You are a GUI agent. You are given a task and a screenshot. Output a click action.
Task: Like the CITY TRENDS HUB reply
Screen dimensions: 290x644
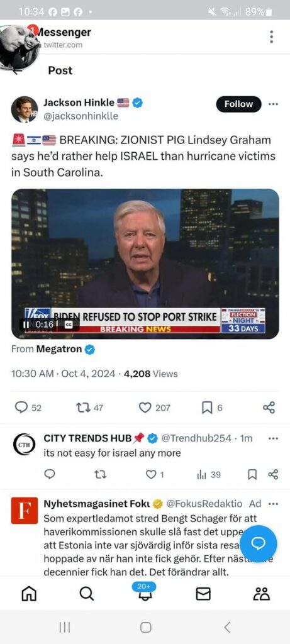click(151, 474)
